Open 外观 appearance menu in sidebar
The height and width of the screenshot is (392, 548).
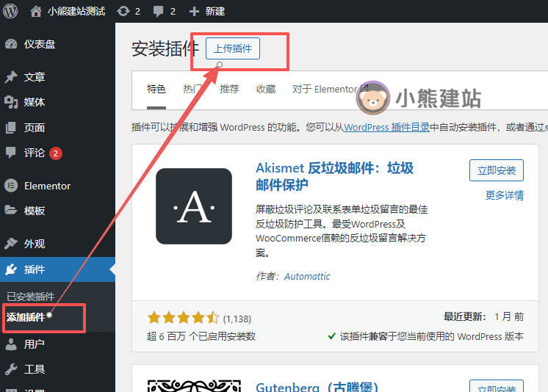tap(34, 244)
